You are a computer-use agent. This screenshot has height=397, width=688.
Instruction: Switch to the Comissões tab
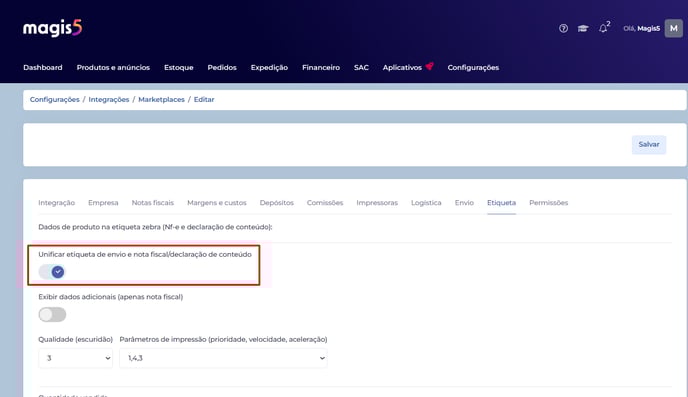tap(325, 203)
